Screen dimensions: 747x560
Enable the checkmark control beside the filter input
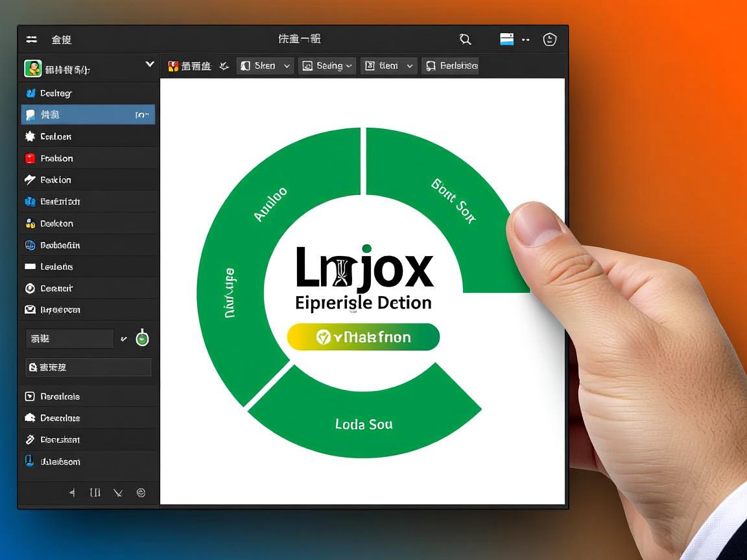(x=123, y=338)
